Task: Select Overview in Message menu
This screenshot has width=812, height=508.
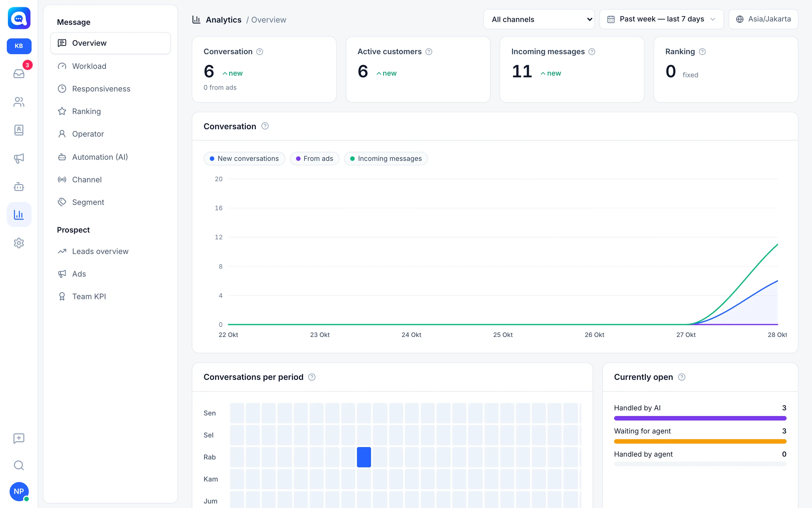Action: coord(111,43)
